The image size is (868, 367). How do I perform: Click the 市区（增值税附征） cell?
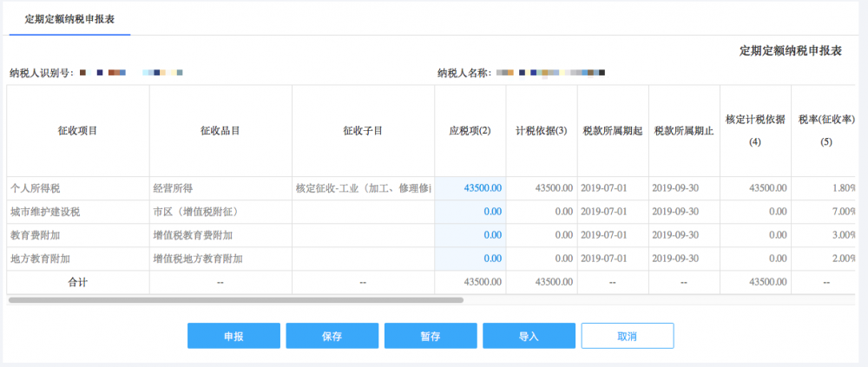point(220,212)
